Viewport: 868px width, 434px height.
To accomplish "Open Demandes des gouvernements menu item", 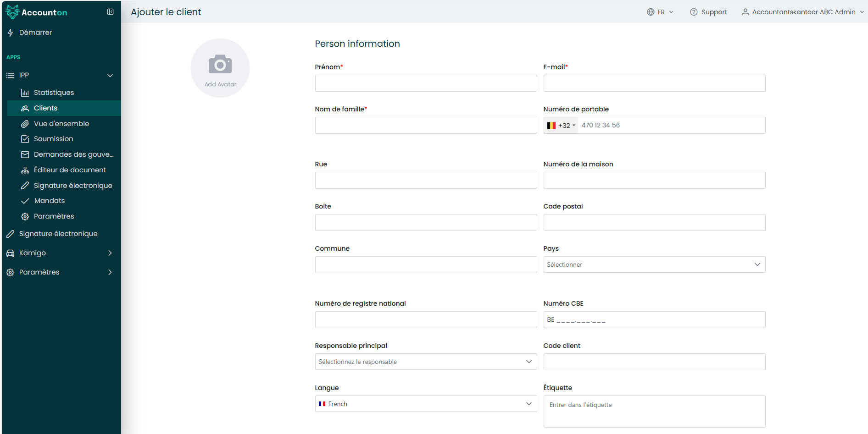I will 73,154.
